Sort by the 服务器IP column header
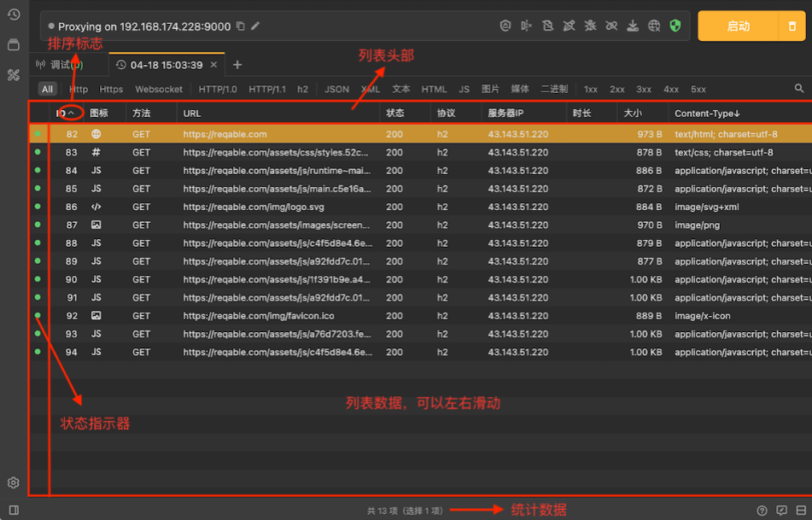The width and height of the screenshot is (812, 520). coord(524,113)
